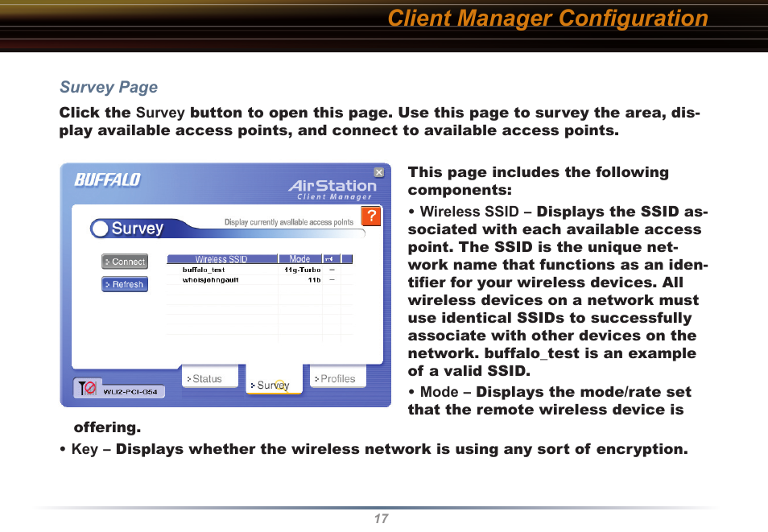
Task: Click the key encryption column header icon
Action: click(x=330, y=259)
